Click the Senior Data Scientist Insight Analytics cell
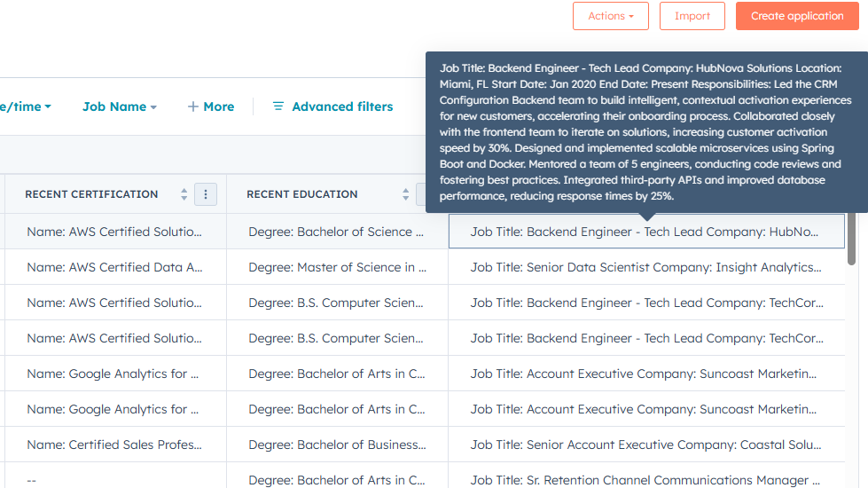 pos(645,267)
